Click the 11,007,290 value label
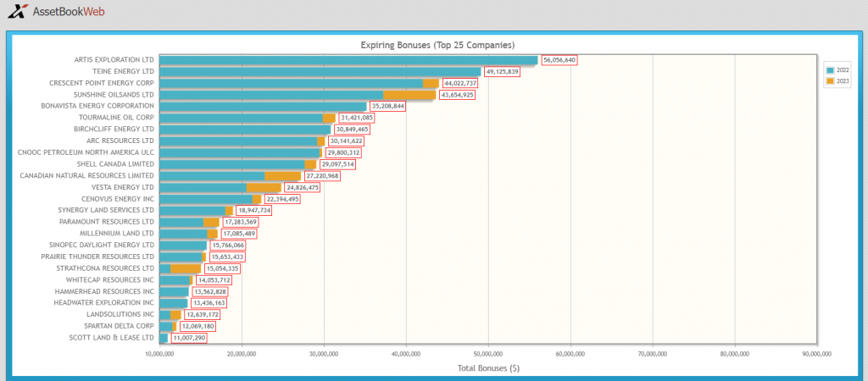The width and height of the screenshot is (868, 381). (189, 338)
